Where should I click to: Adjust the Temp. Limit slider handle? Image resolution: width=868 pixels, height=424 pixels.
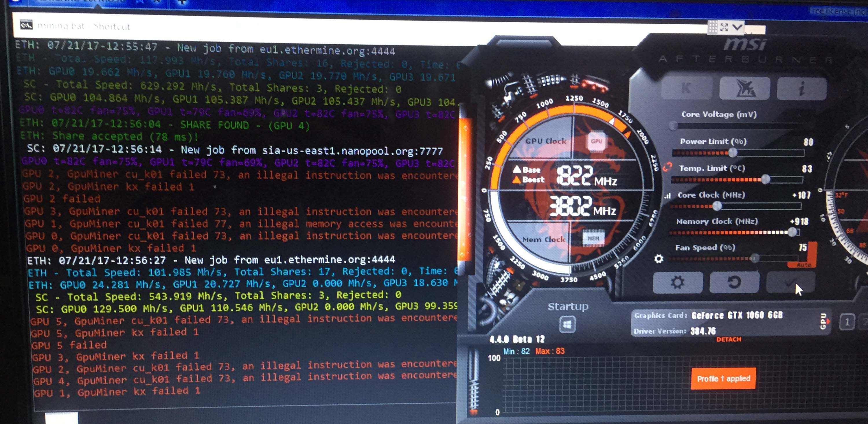[x=765, y=179]
